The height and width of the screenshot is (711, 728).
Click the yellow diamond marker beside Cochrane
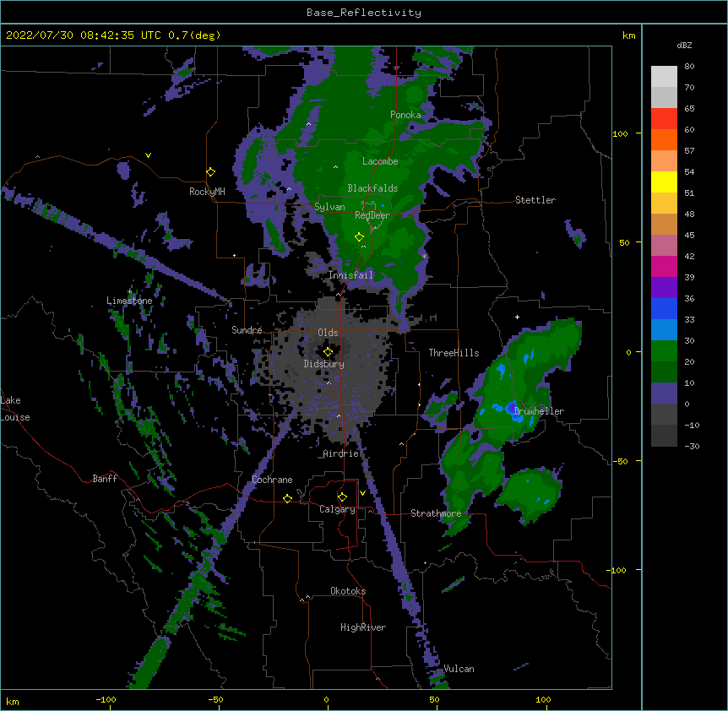pos(287,498)
